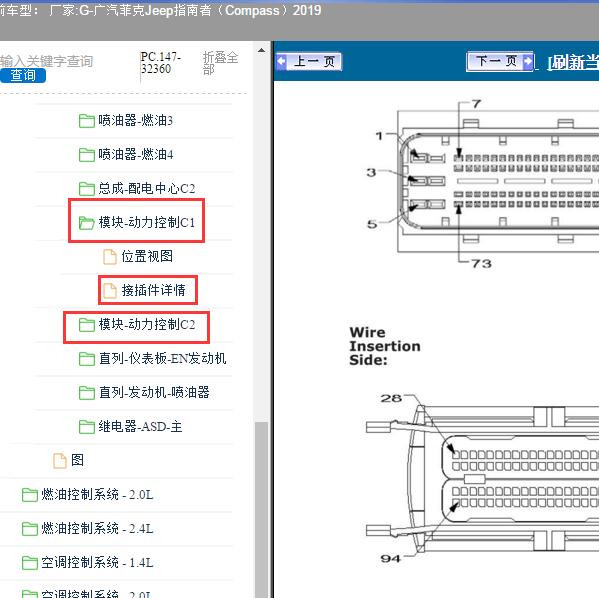Focus the 输入关键字查询 keyword search field
The width and height of the screenshot is (599, 598).
(47, 61)
